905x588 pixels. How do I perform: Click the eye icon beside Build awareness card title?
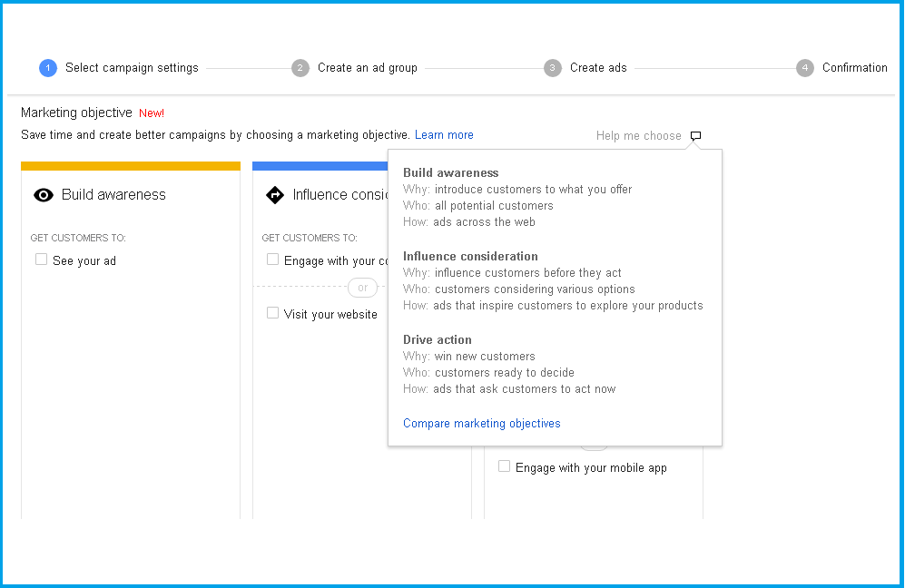click(x=44, y=195)
